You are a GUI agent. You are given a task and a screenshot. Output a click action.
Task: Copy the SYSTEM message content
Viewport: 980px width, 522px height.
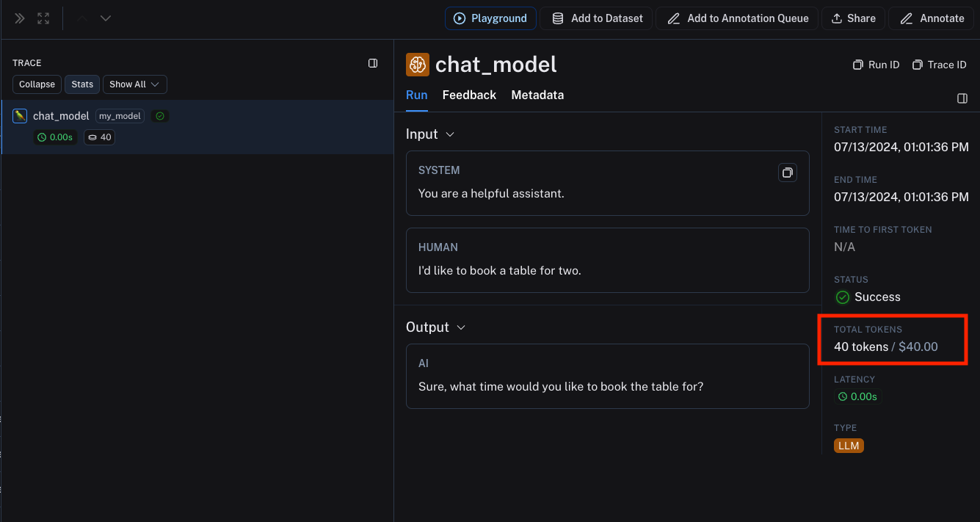787,173
